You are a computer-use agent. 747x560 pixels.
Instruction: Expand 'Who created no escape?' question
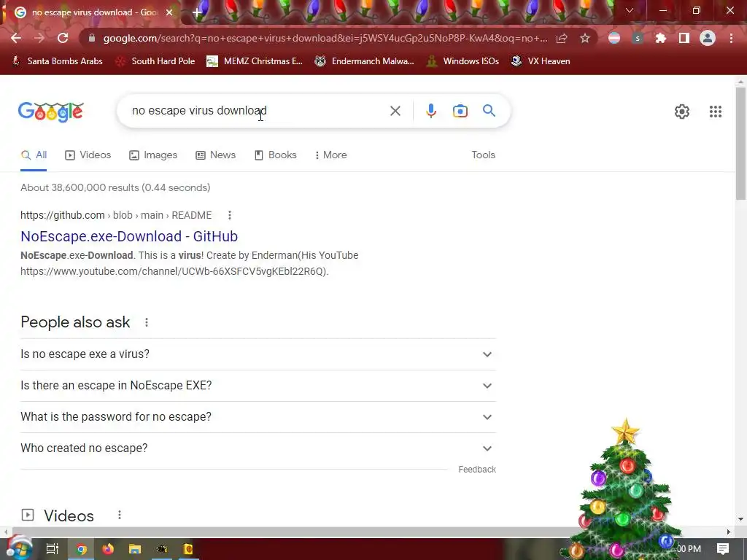258,448
